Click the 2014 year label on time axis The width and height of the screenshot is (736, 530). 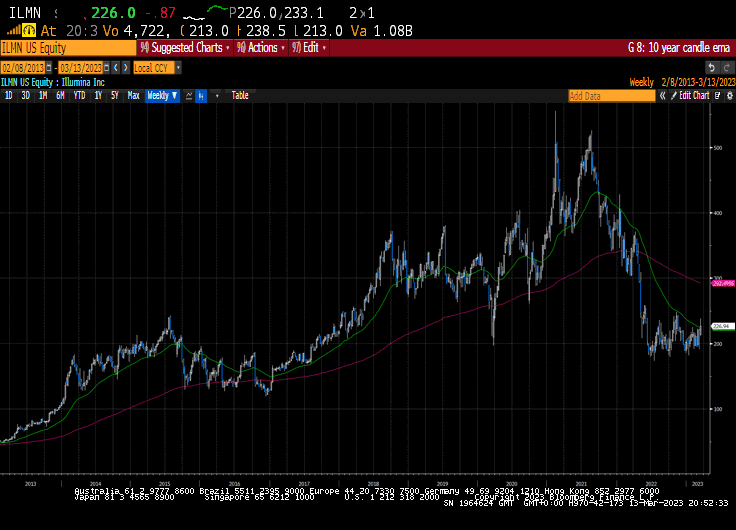(x=95, y=484)
